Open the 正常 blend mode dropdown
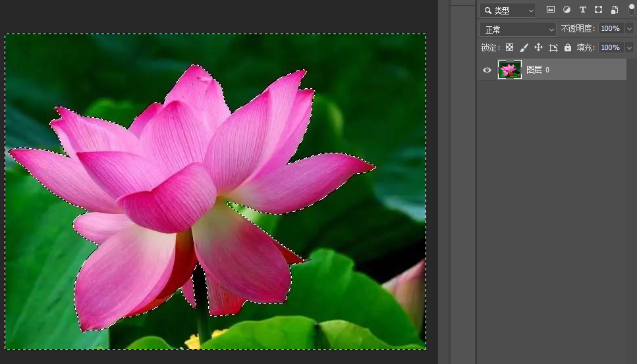637x364 pixels. click(518, 30)
